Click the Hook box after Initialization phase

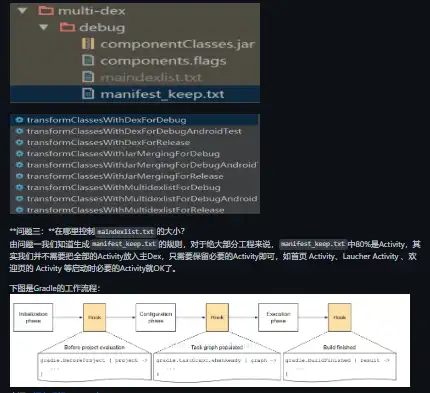coord(94,317)
